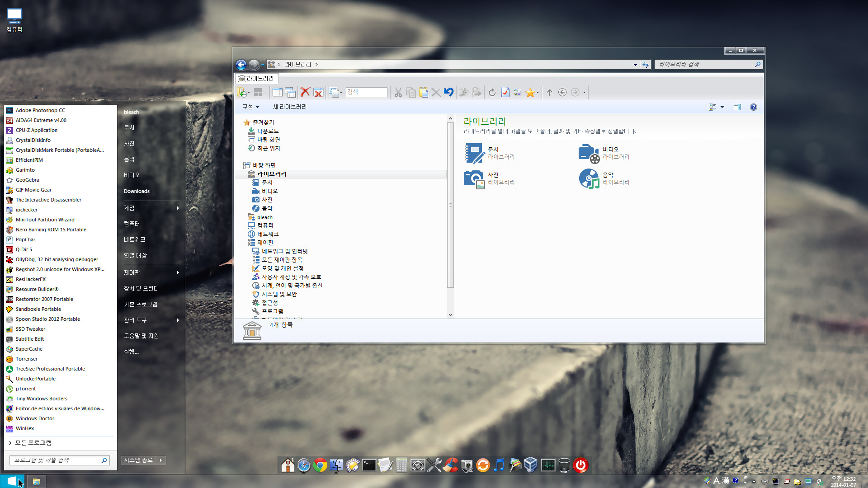The height and width of the screenshot is (488, 868).
Task: Select 모든 제어판 항목 in tree
Action: (282, 260)
